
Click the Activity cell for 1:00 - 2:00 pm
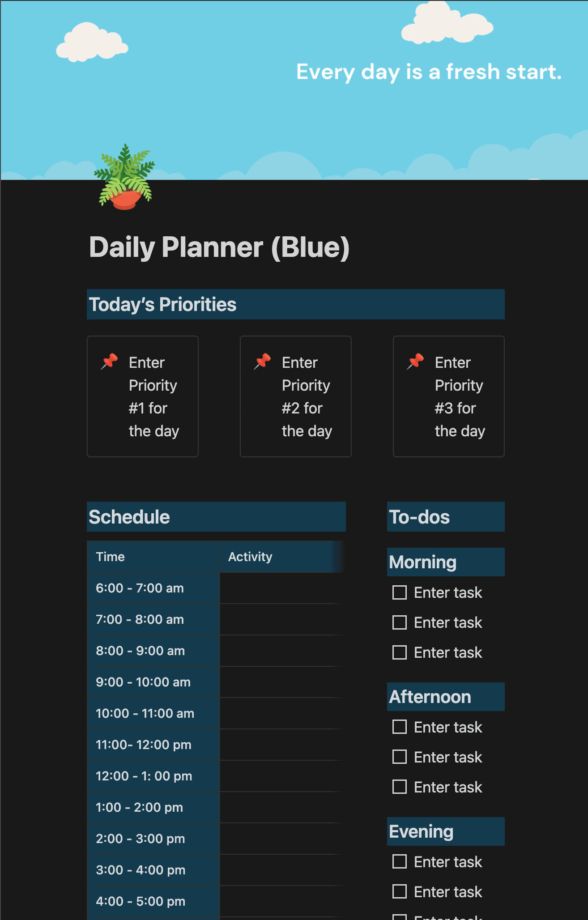pyautogui.click(x=281, y=808)
